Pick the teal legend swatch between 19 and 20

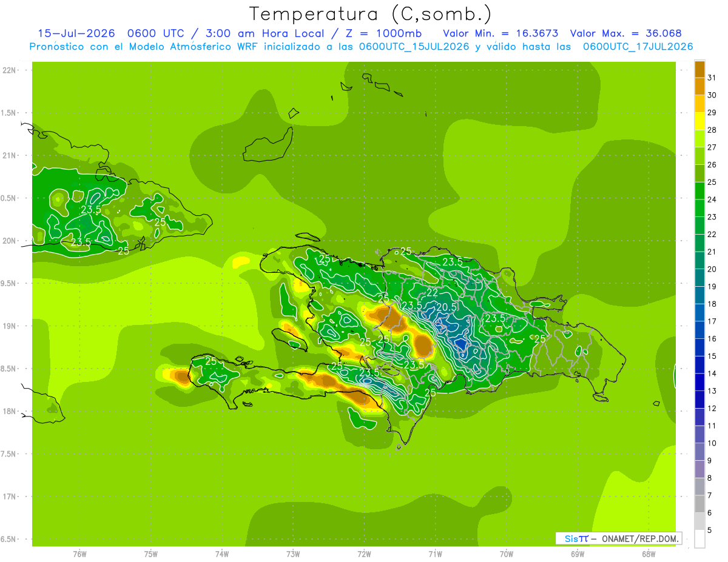pyautogui.click(x=699, y=278)
